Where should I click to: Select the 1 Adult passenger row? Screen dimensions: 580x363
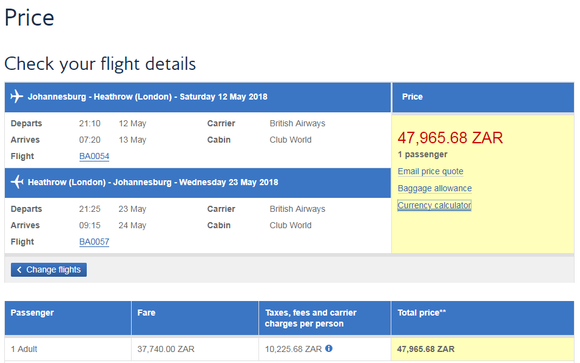pos(289,349)
